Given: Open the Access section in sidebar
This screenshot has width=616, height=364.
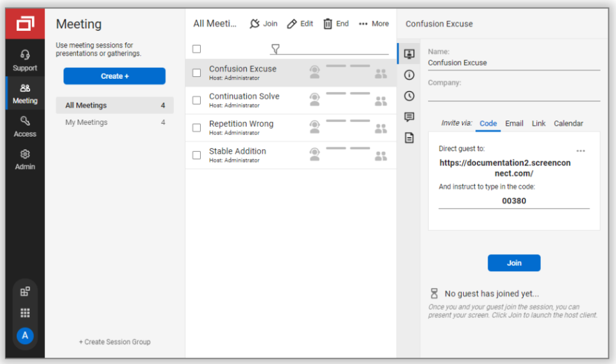Looking at the screenshot, I should [x=25, y=126].
